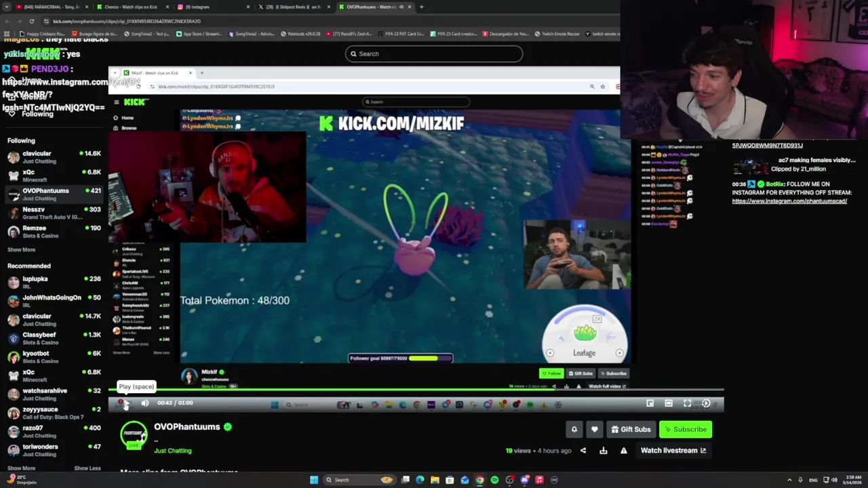Open phantuumscad Instagram link in chat
Viewport: 868px width, 488px height.
[x=789, y=201]
